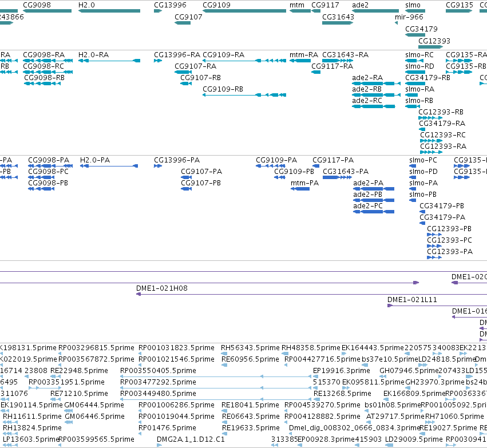The image size is (487, 448).
Task: Select the CG12393-RC transcript
Action: pos(431,141)
